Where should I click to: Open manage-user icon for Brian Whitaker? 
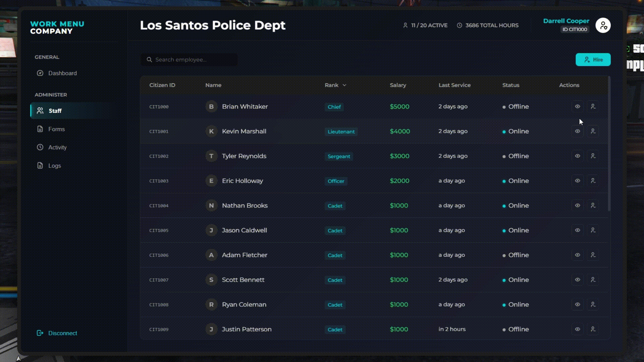tap(593, 107)
